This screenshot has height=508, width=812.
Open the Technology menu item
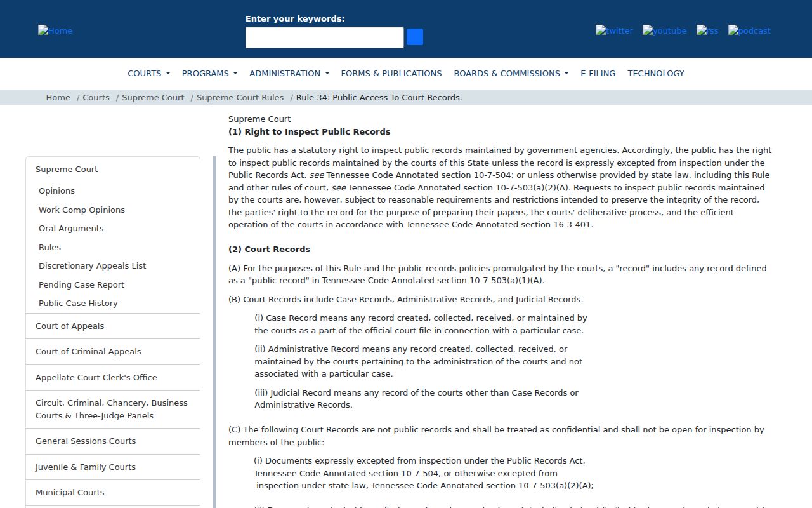coord(656,73)
